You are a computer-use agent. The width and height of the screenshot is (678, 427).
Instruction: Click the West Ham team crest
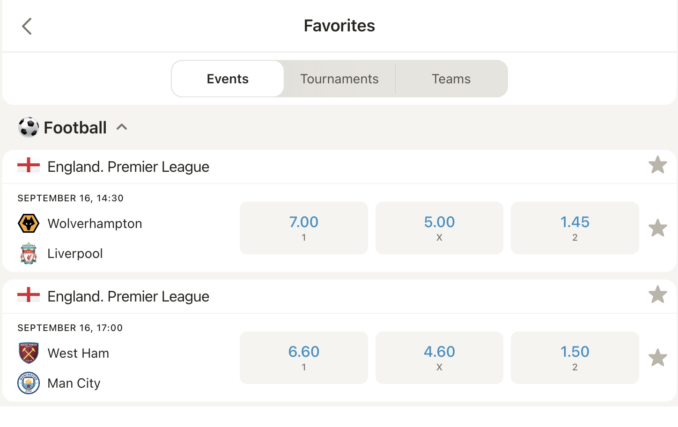pos(29,353)
